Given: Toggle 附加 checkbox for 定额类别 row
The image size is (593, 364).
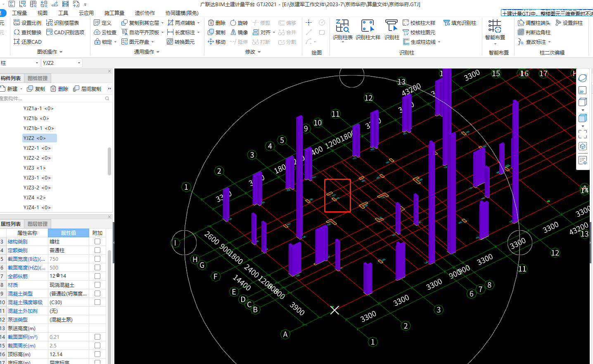Looking at the screenshot, I should [x=97, y=250].
